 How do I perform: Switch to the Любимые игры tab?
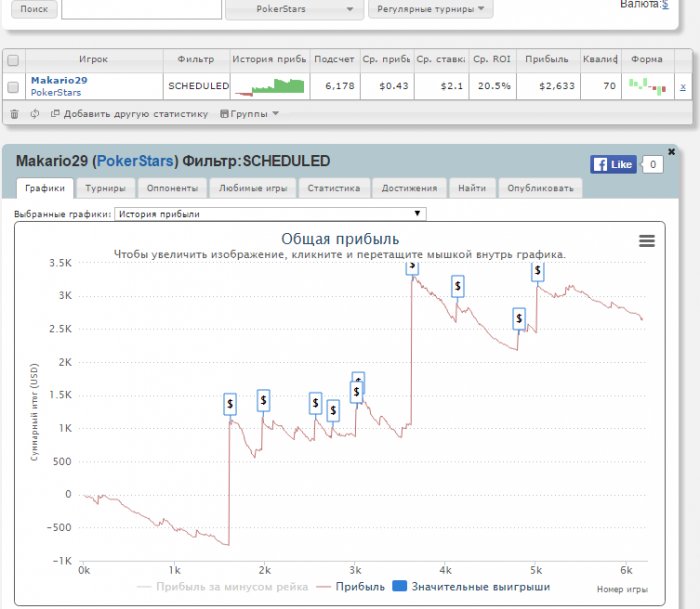[253, 188]
